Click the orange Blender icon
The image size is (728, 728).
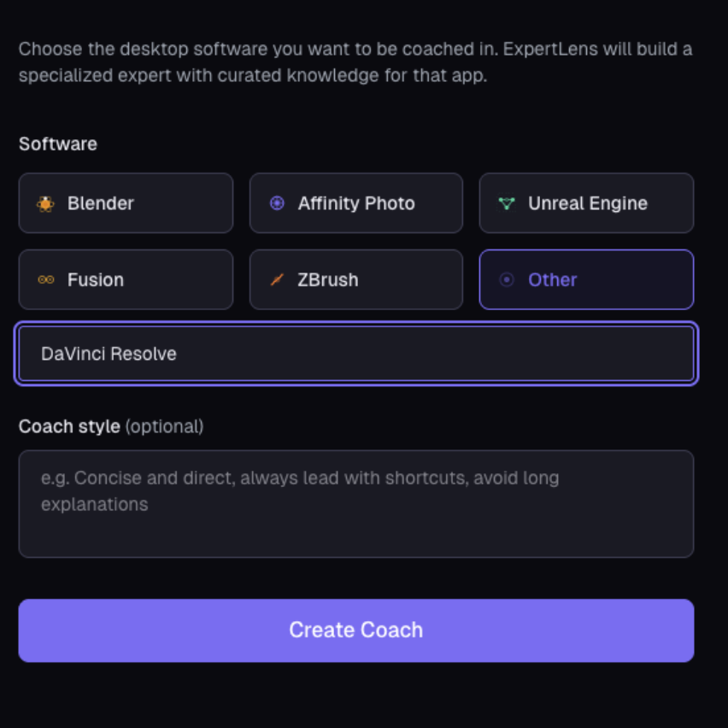(45, 203)
